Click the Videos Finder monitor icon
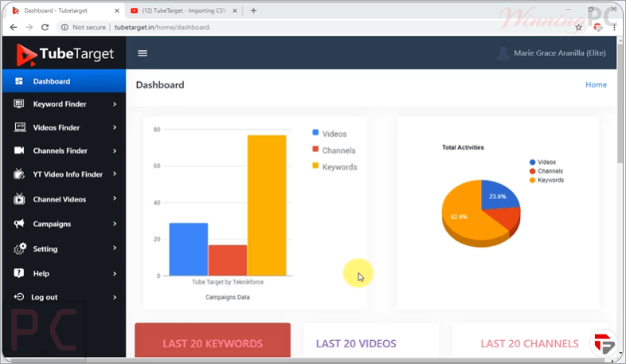The image size is (626, 364). pyautogui.click(x=20, y=127)
